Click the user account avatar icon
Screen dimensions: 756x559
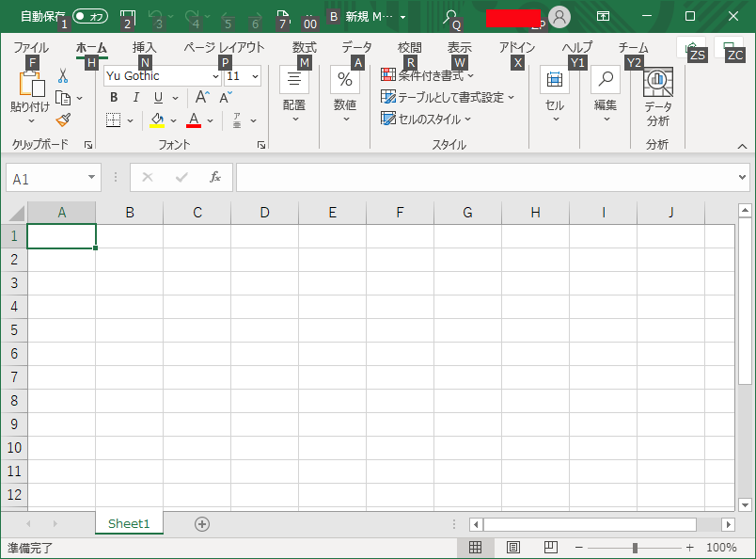tap(559, 17)
